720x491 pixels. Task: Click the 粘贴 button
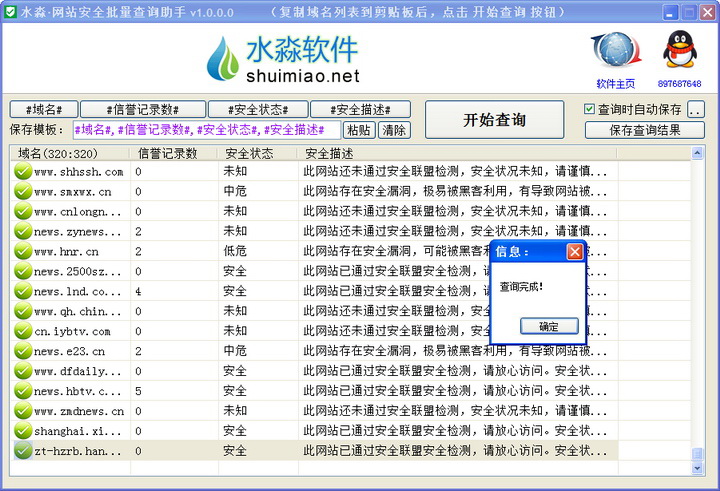coord(359,130)
